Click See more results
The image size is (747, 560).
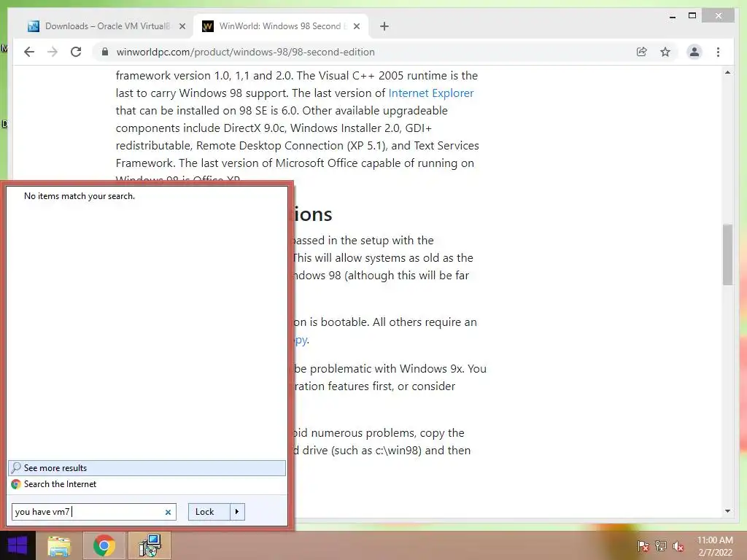tap(147, 468)
